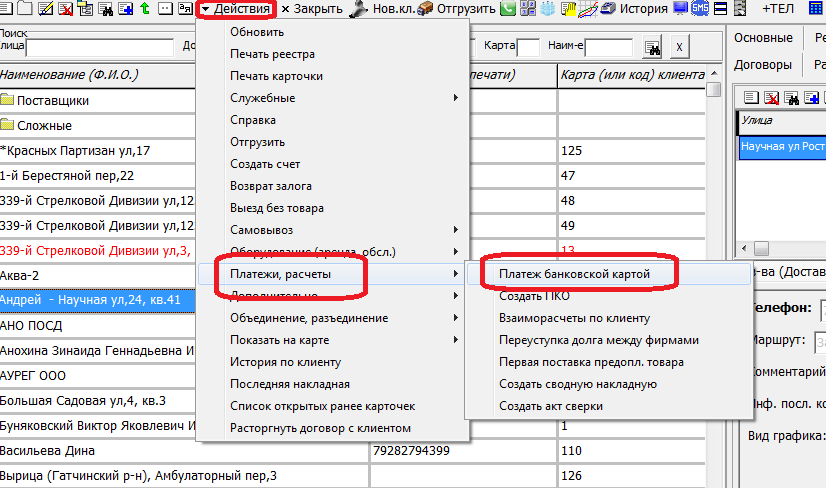
Task: Click the blue monitor icon in toolbar
Action: click(682, 9)
